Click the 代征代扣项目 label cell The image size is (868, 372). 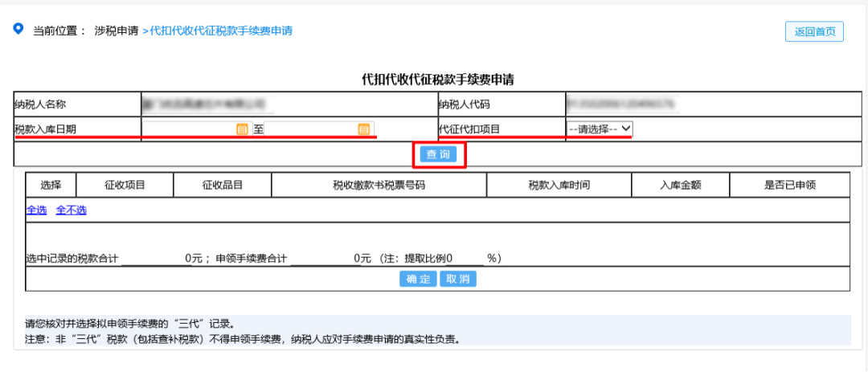click(501, 129)
